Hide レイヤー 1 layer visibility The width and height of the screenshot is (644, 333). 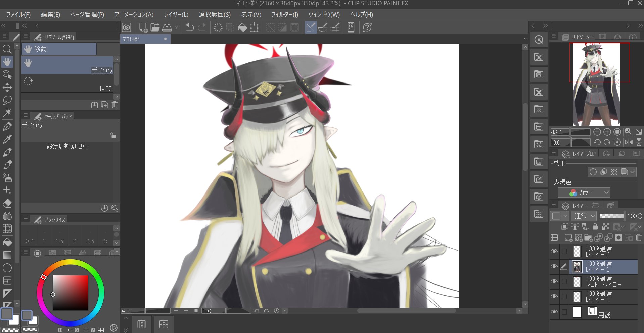point(554,296)
